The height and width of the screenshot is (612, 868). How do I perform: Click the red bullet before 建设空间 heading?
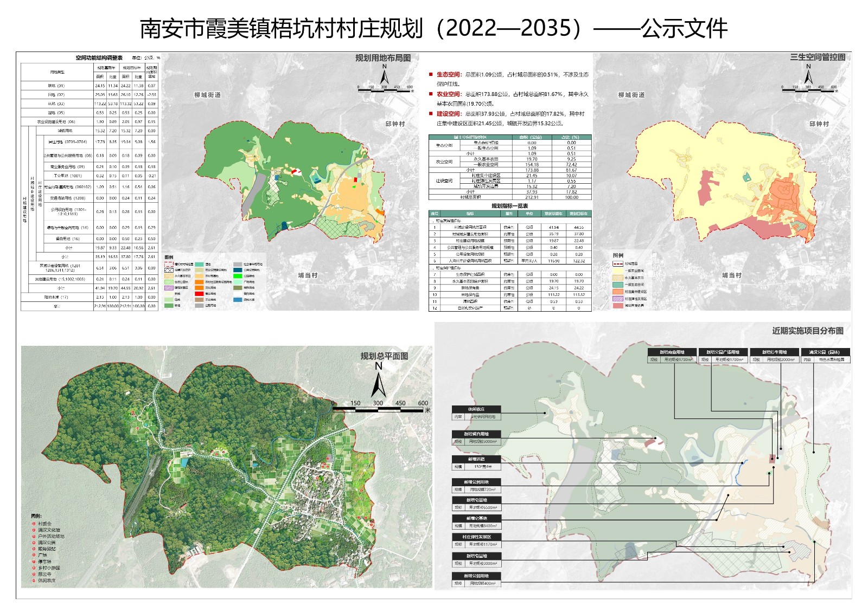(x=431, y=114)
